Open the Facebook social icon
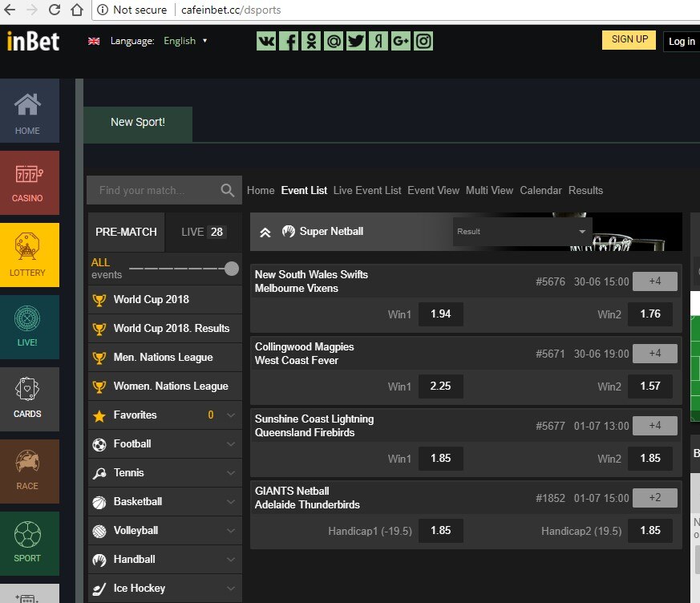The width and height of the screenshot is (700, 603). pos(288,40)
